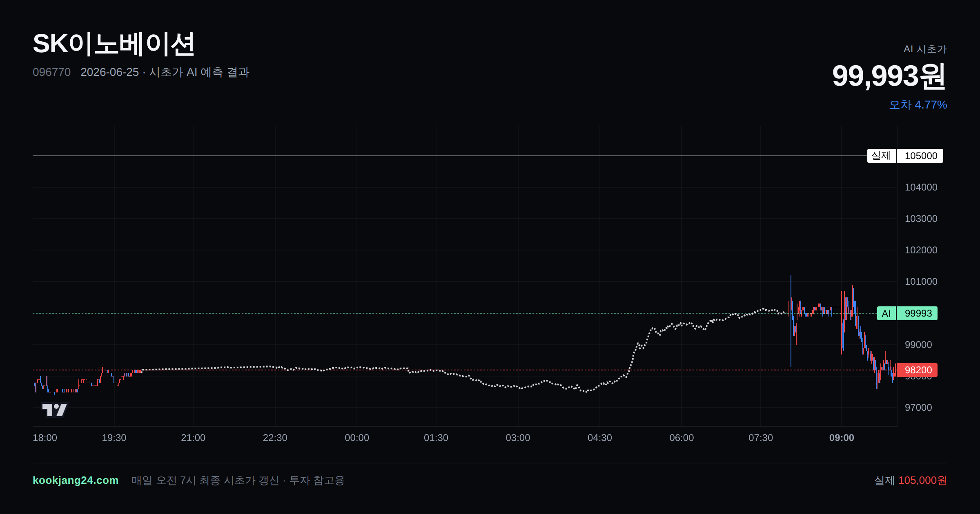Viewport: 980px width, 514px height.
Task: Click the '03:00' time axis label
Action: pyautogui.click(x=518, y=438)
